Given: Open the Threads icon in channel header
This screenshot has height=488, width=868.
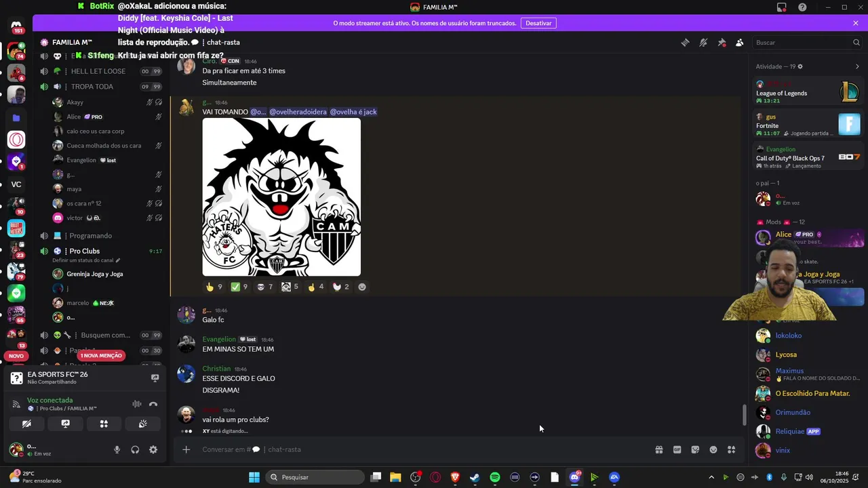Looking at the screenshot, I should click(685, 43).
